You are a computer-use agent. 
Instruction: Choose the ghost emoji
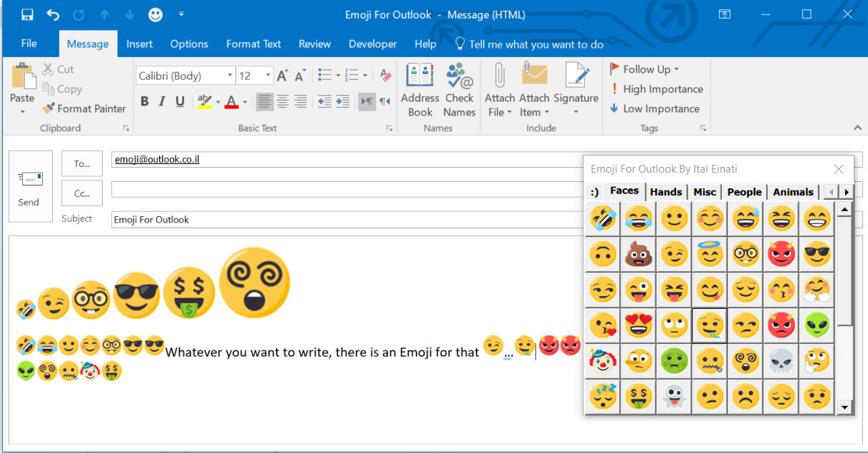coord(674,397)
